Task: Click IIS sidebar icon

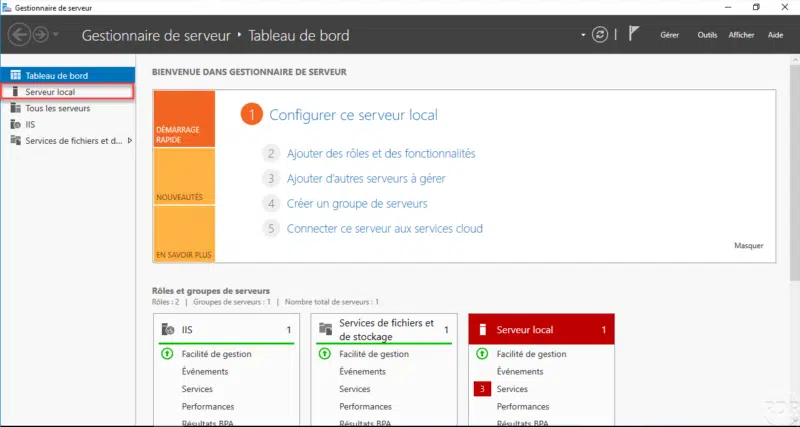Action: tap(15, 124)
